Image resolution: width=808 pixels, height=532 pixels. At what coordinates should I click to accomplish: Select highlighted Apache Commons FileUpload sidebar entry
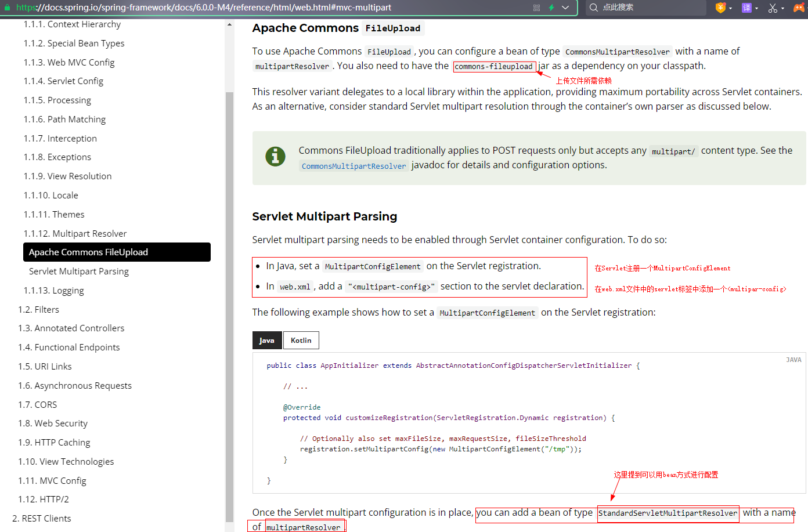point(117,252)
